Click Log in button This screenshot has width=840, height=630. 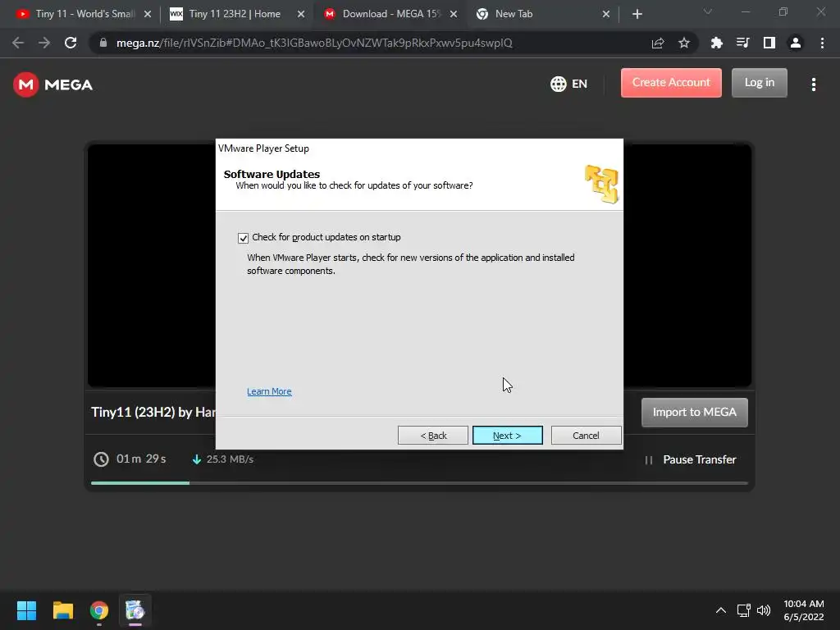coord(759,83)
